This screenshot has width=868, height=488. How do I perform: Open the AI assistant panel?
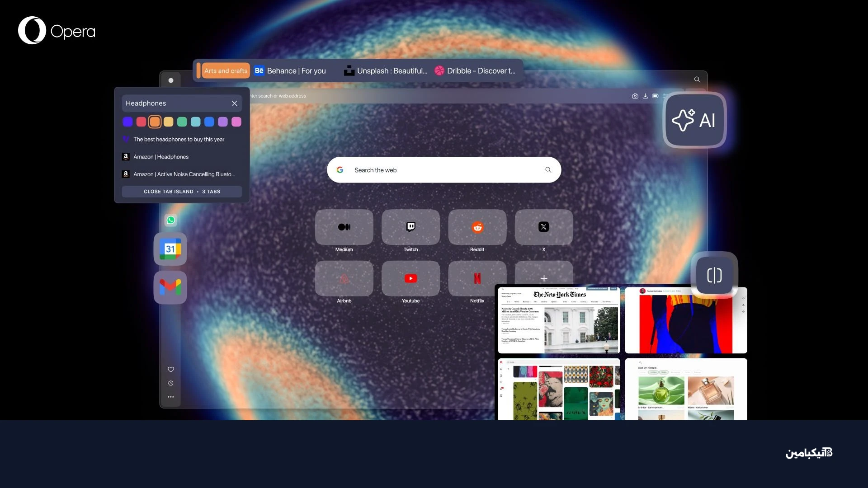(694, 120)
